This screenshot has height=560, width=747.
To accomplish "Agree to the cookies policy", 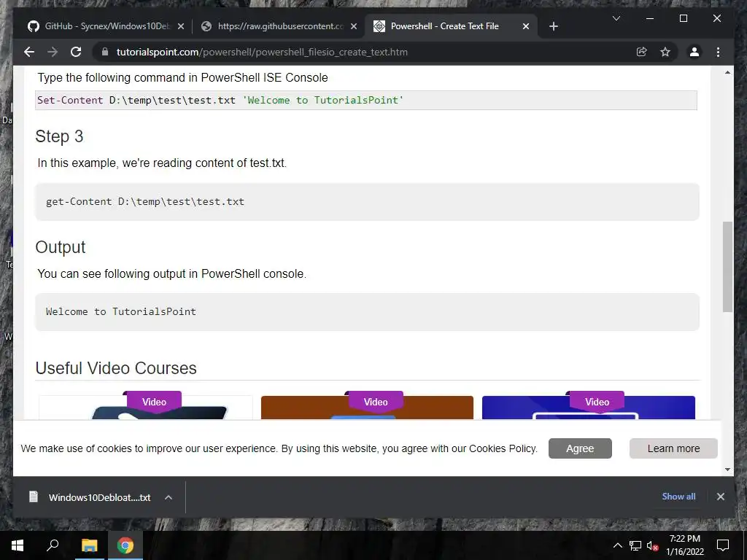I will coord(580,448).
